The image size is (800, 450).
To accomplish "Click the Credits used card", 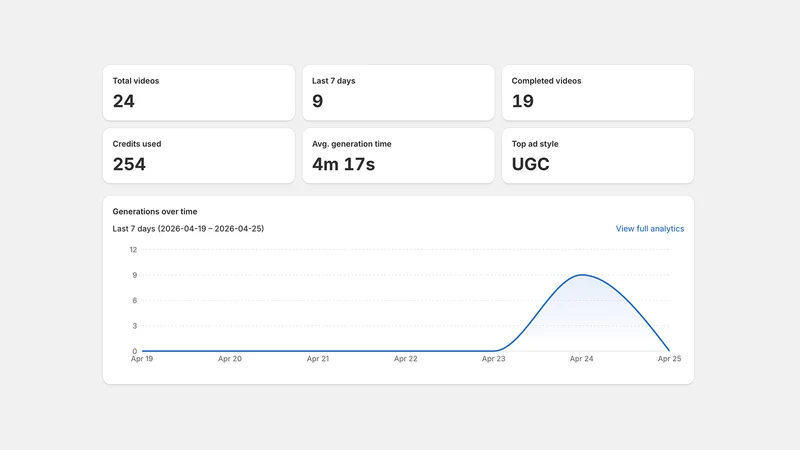I will point(198,156).
